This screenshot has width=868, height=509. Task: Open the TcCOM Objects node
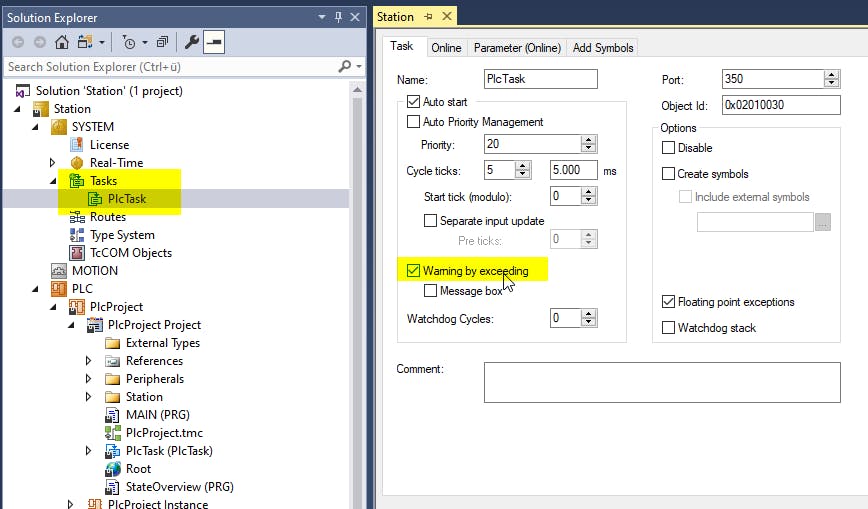130,253
